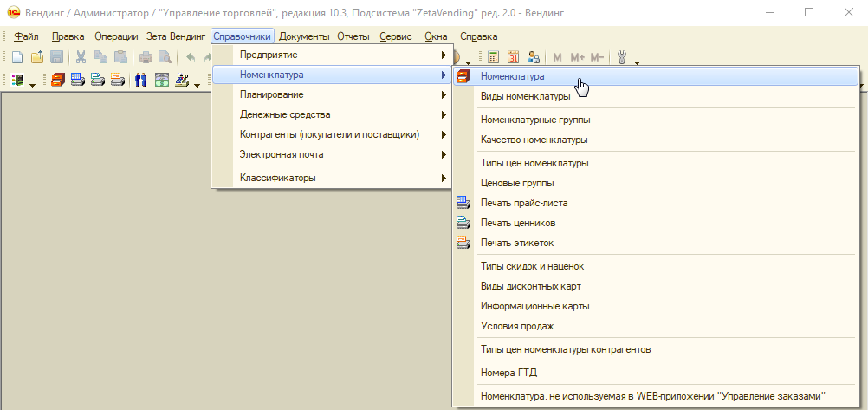Open the Файл menu
This screenshot has width=868, height=410.
coord(26,36)
